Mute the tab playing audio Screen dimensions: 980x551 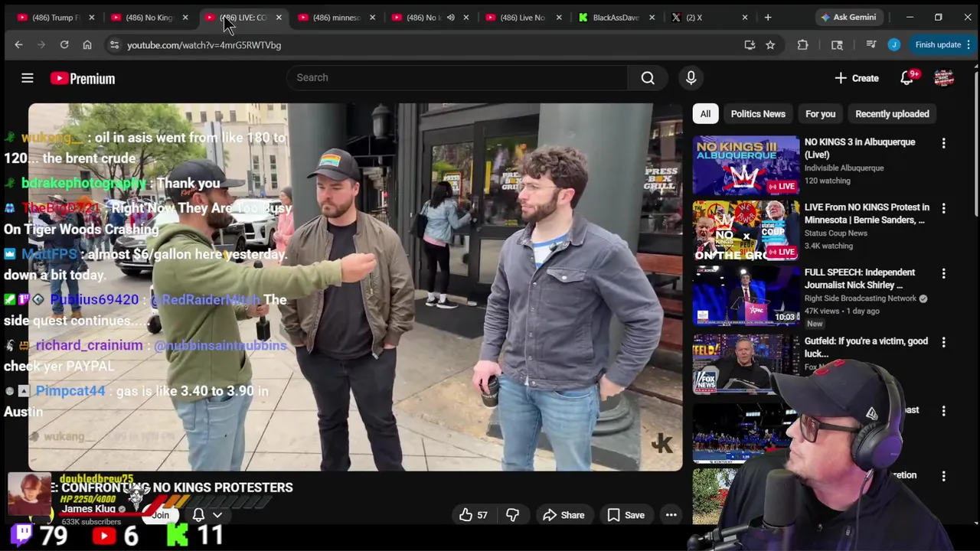click(451, 17)
